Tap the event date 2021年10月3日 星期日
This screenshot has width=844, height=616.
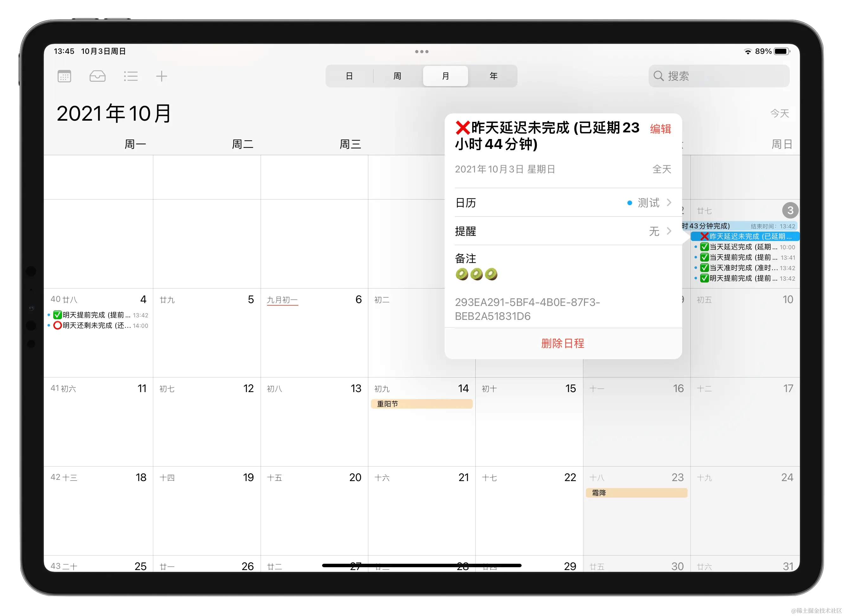(505, 169)
